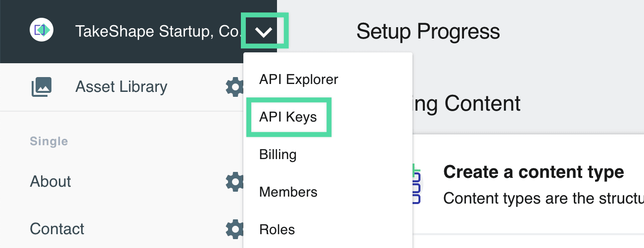Click the content types description text

[544, 198]
